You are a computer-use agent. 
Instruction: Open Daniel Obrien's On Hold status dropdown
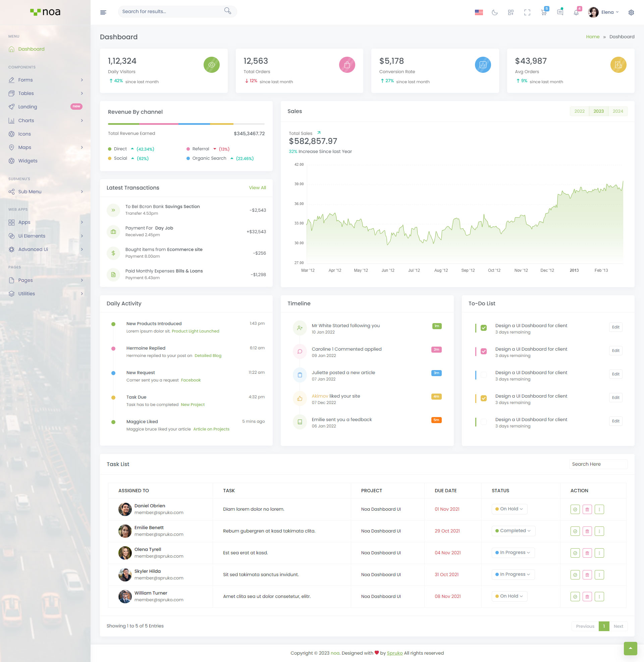click(x=509, y=509)
